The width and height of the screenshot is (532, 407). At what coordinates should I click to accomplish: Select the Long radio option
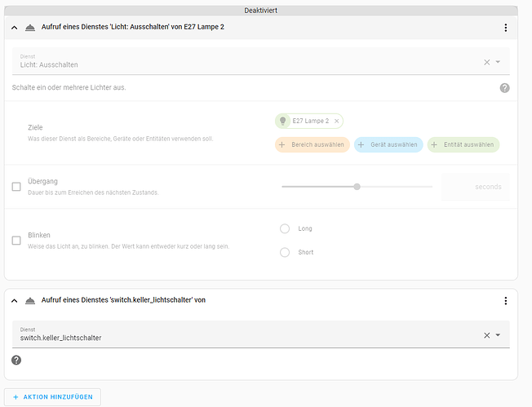click(x=285, y=229)
